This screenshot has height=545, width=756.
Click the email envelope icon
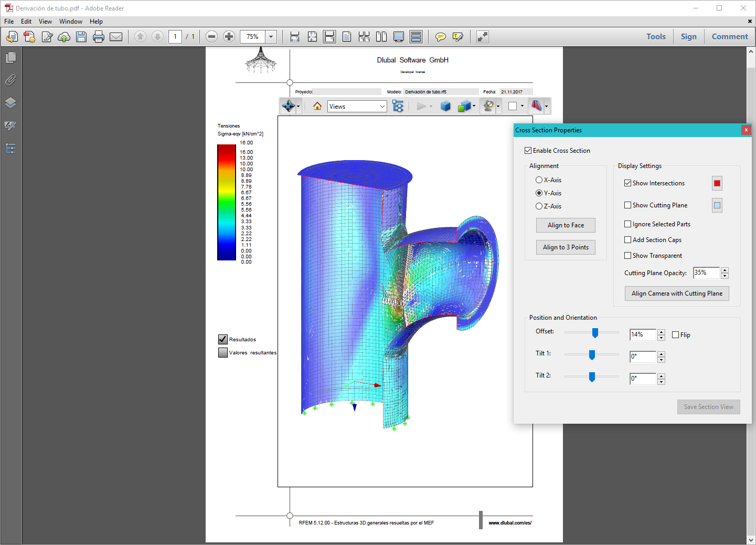pyautogui.click(x=116, y=37)
